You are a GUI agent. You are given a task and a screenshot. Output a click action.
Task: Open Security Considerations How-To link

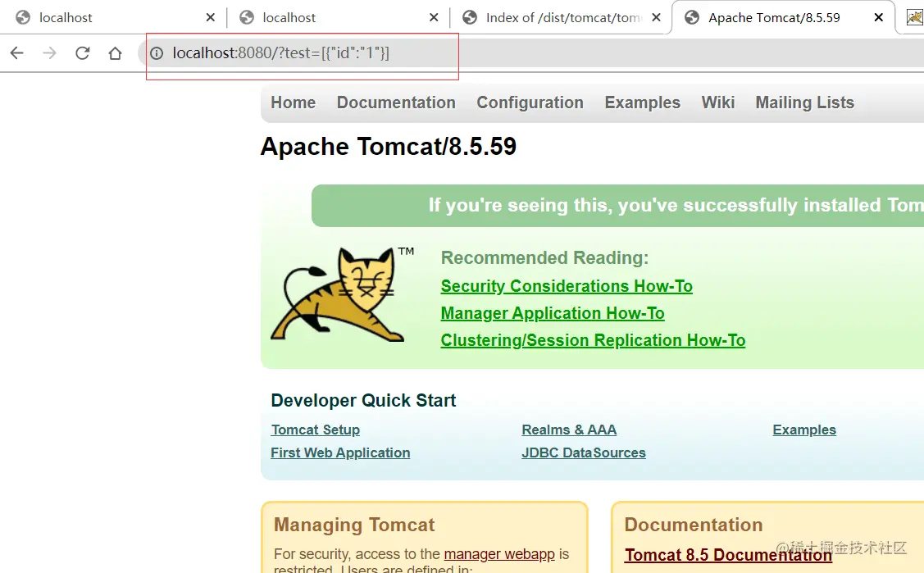tap(567, 286)
